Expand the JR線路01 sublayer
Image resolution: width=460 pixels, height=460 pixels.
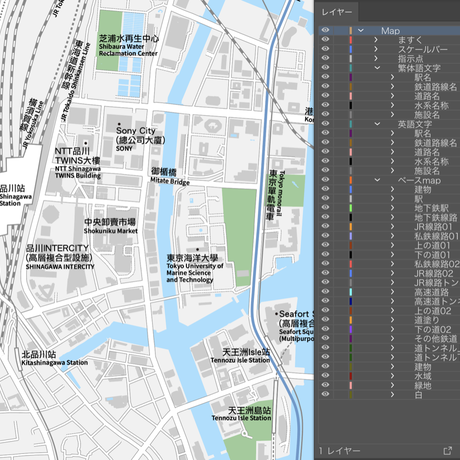coord(392,226)
